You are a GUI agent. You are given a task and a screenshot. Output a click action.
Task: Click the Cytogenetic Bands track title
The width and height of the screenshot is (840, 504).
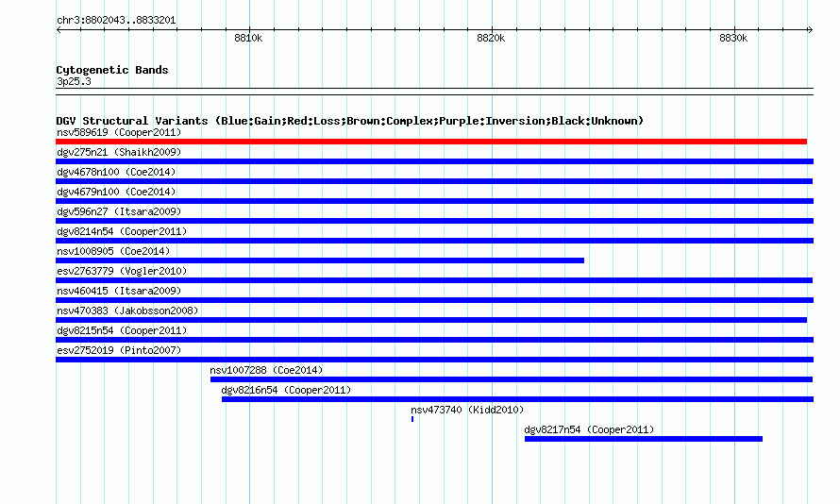coord(112,70)
